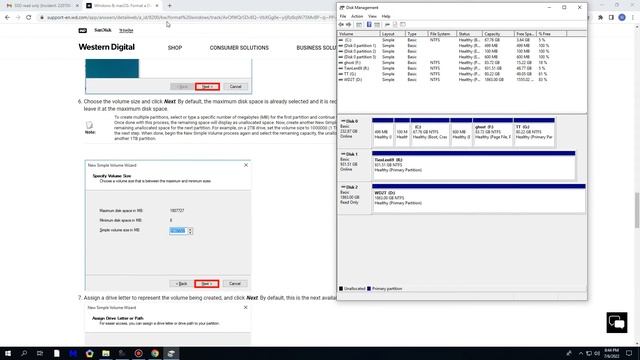Click the Specify Volume Size wizard screenshot image
This screenshot has width=640, height=360.
tap(168, 225)
